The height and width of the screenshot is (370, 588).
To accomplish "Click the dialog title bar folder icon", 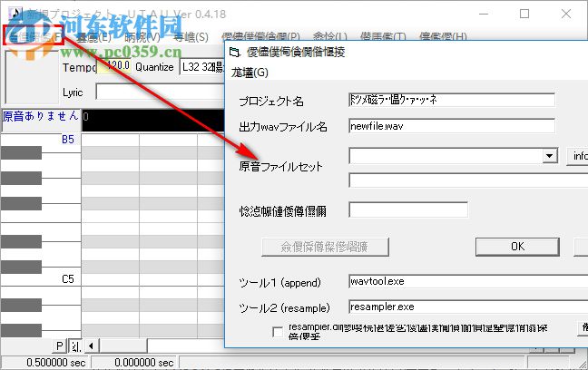I will (235, 53).
